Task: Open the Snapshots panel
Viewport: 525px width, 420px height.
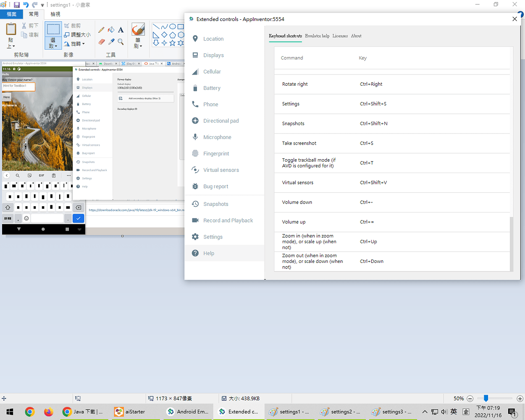Action: click(x=215, y=204)
